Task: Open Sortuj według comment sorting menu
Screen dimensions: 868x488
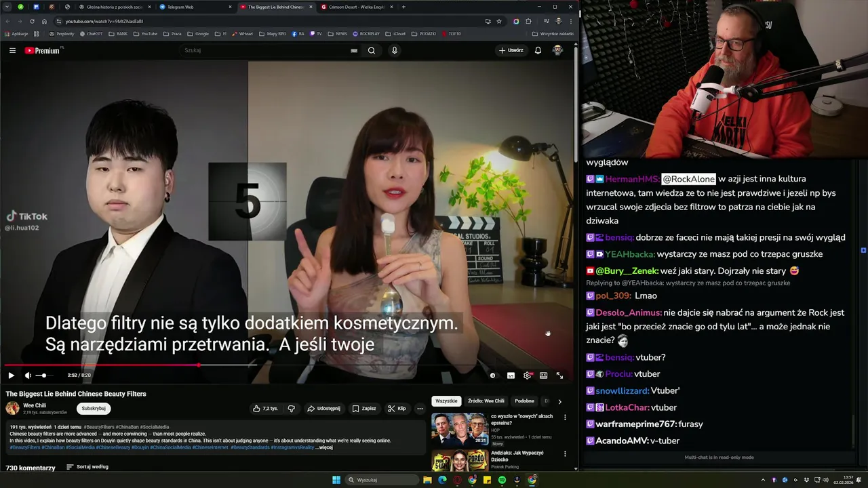Action: click(87, 467)
